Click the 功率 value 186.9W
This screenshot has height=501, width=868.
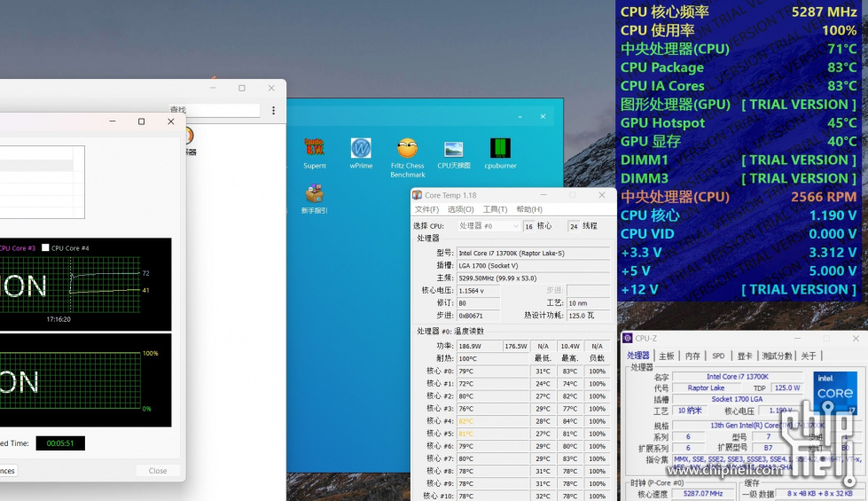(478, 346)
